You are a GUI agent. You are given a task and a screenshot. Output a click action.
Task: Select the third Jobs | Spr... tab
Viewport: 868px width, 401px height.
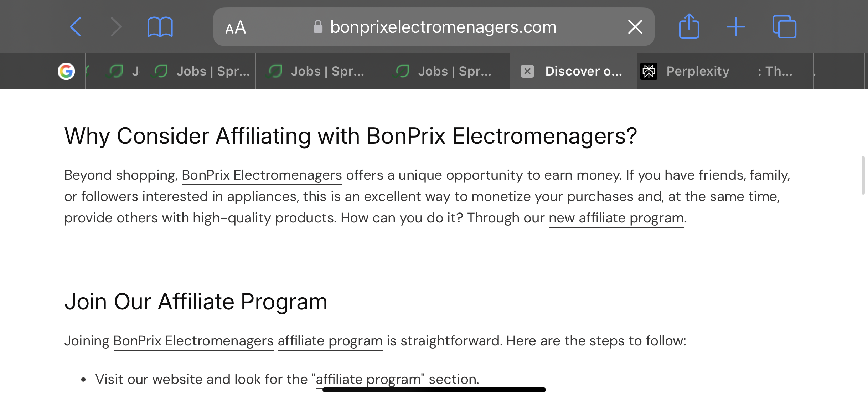click(446, 71)
